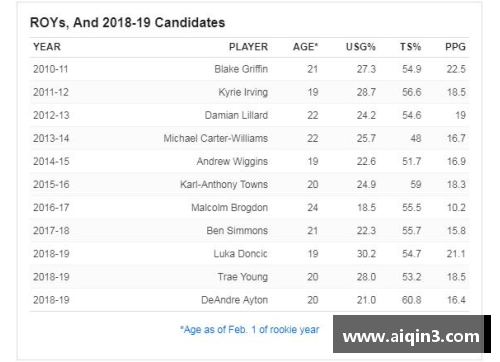Select Andrew Wiggins in the table
500x362 pixels.
232,162
